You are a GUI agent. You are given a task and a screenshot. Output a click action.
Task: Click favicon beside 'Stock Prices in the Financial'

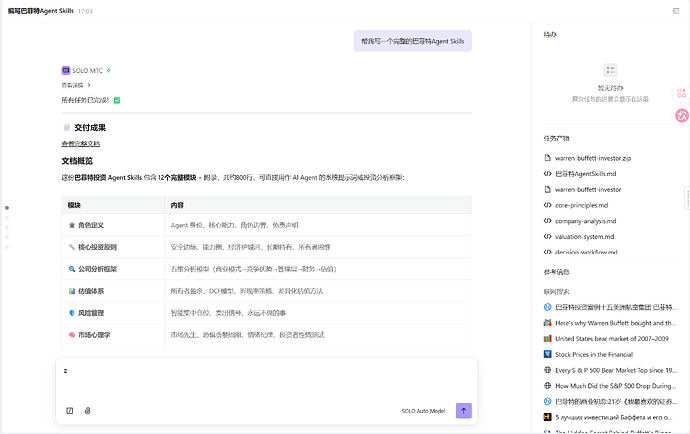[547, 354]
